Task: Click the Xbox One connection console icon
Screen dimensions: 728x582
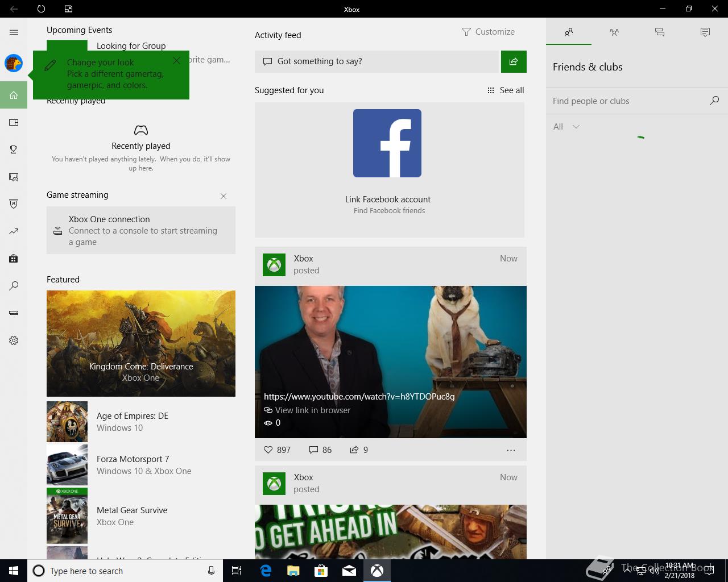Action: pos(57,231)
